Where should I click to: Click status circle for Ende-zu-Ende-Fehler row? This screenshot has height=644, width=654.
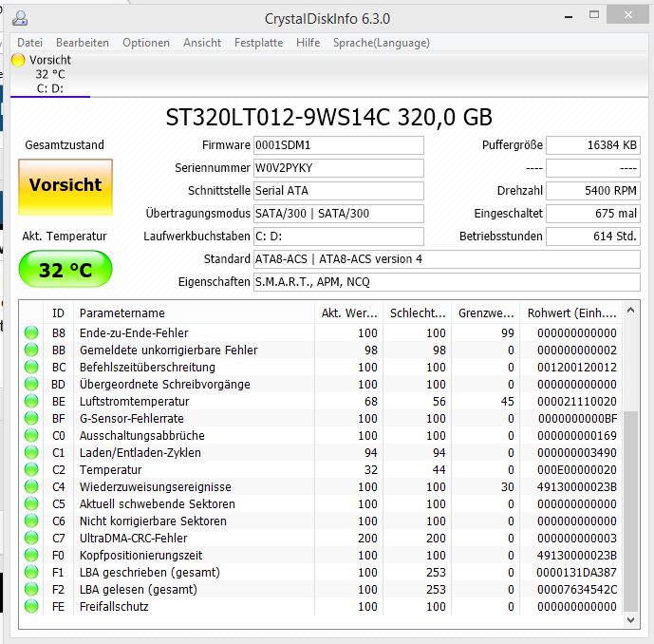(31, 332)
